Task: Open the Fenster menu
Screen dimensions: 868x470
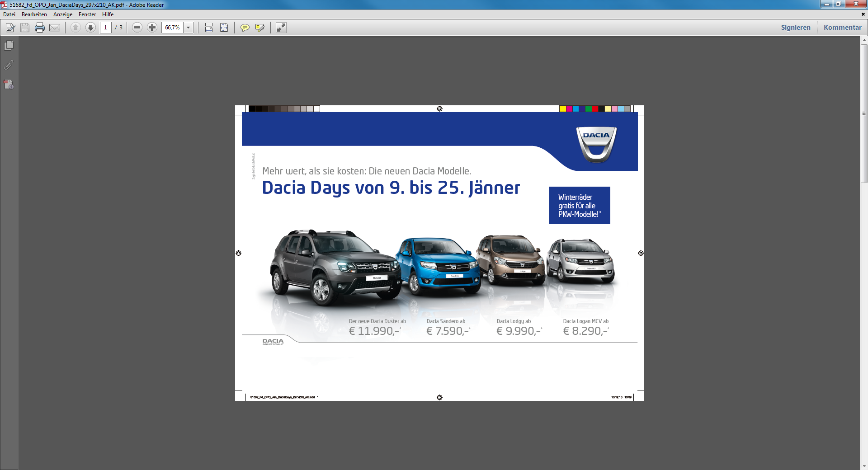Action: (x=87, y=14)
